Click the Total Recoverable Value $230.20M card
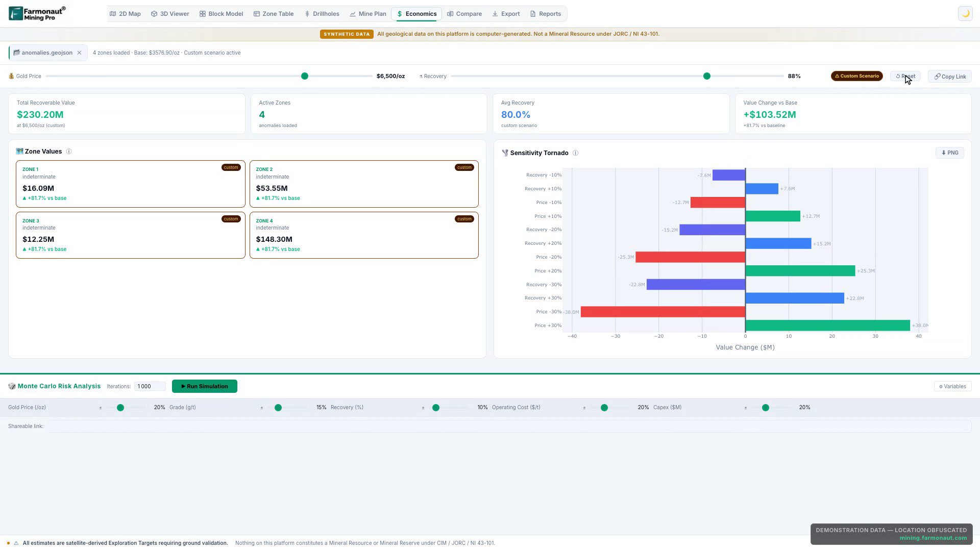The image size is (980, 551). pyautogui.click(x=127, y=114)
